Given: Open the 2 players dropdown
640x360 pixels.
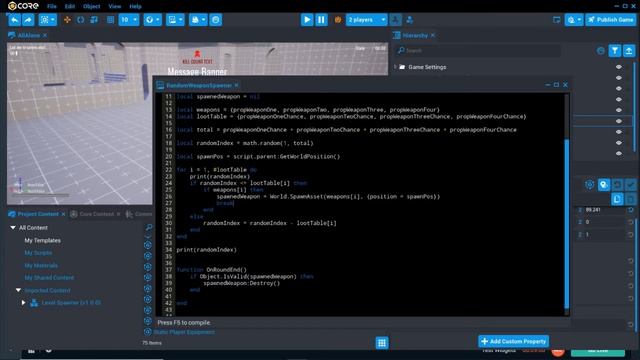Looking at the screenshot, I should pyautogui.click(x=367, y=20).
